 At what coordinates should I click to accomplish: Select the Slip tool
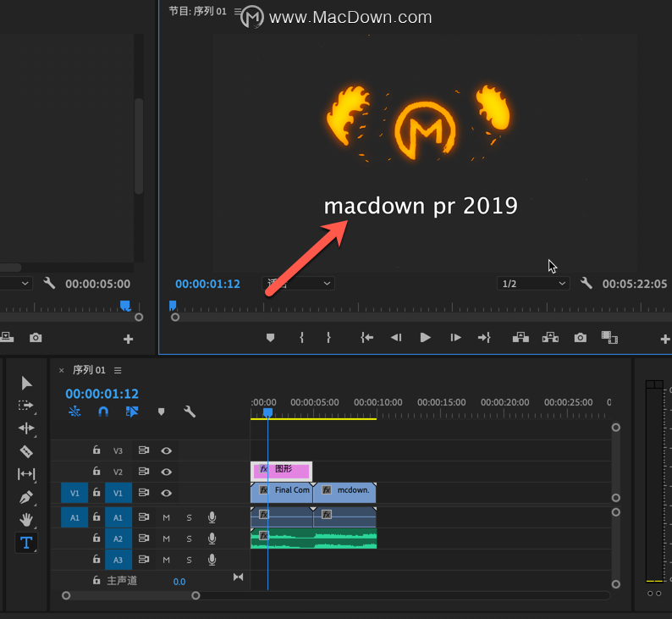(26, 474)
